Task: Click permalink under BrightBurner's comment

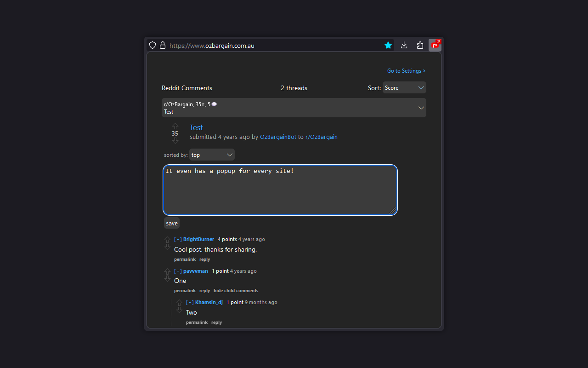Action: point(185,259)
